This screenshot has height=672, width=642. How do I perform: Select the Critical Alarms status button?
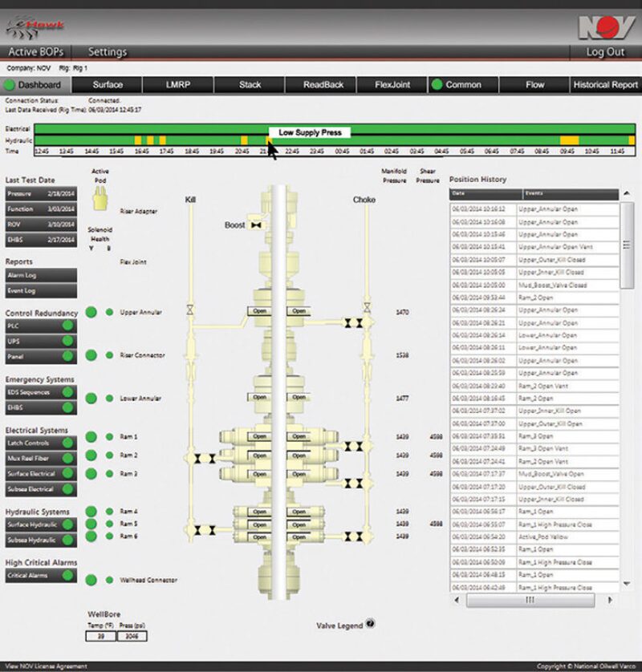tap(41, 575)
